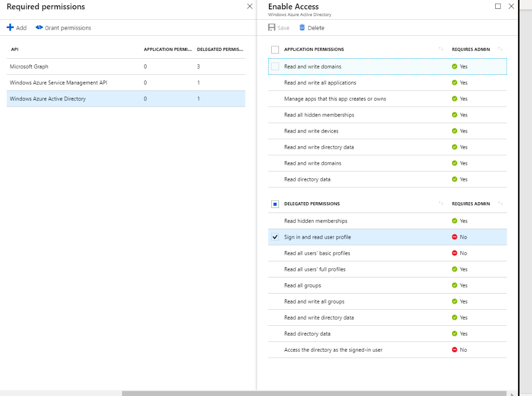Select Access the directory as signed-in user
Image resolution: width=532 pixels, height=396 pixels.
click(x=388, y=350)
